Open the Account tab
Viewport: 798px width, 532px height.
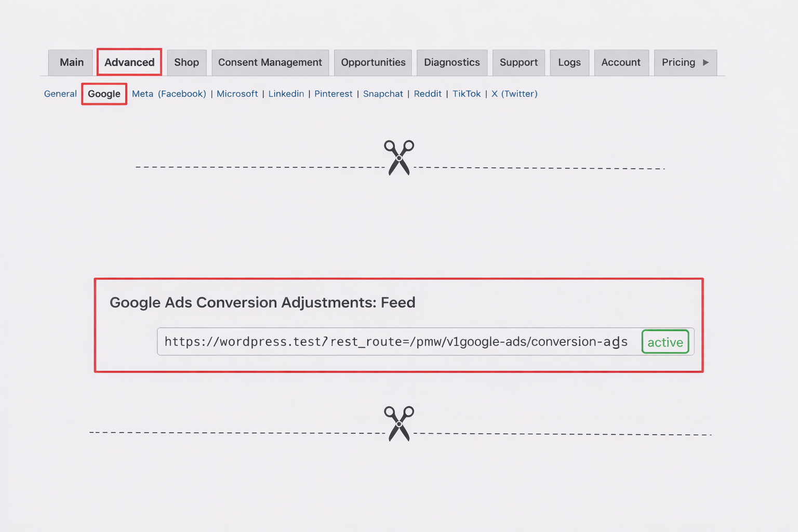[621, 62]
